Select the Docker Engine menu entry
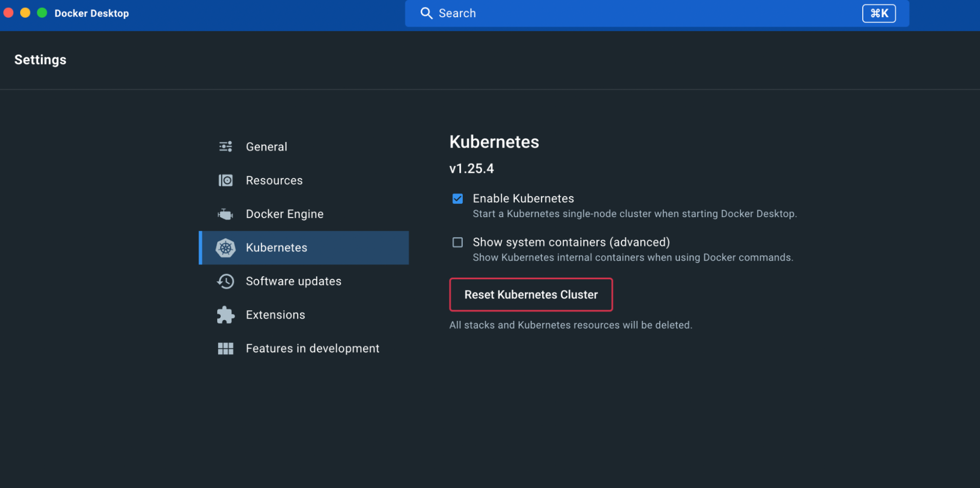This screenshot has height=488, width=980. pos(284,214)
